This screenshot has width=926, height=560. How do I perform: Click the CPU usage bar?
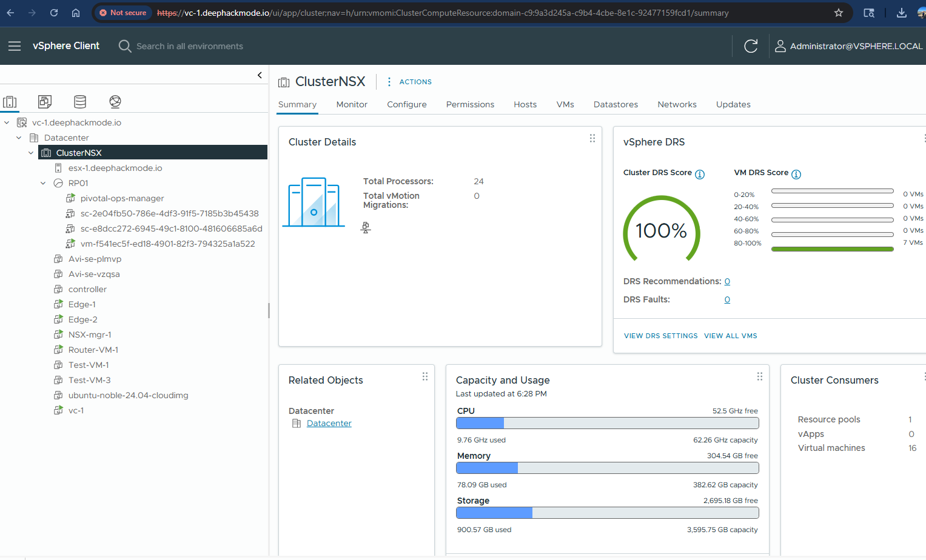[608, 423]
